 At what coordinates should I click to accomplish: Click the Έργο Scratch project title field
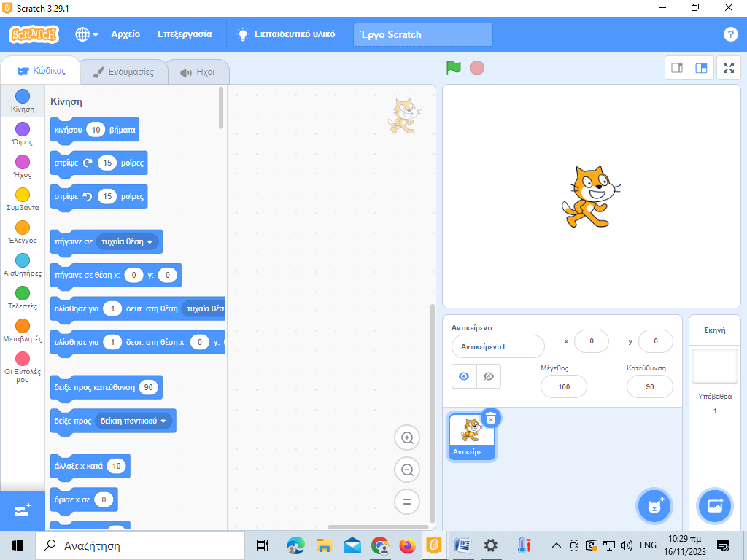click(x=422, y=35)
